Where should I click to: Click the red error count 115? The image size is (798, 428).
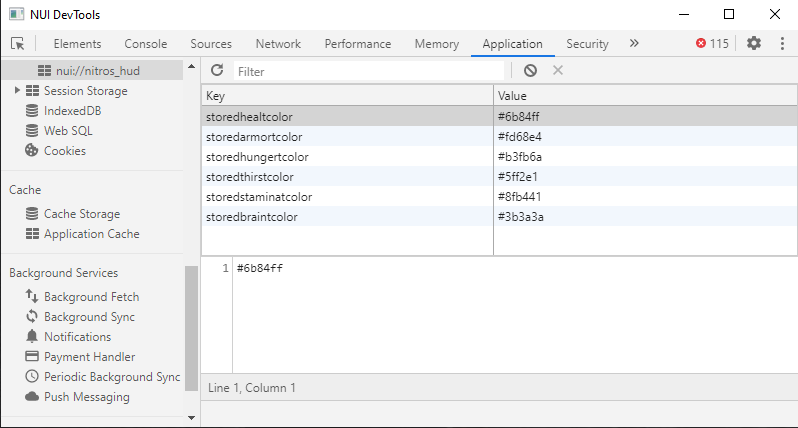712,43
